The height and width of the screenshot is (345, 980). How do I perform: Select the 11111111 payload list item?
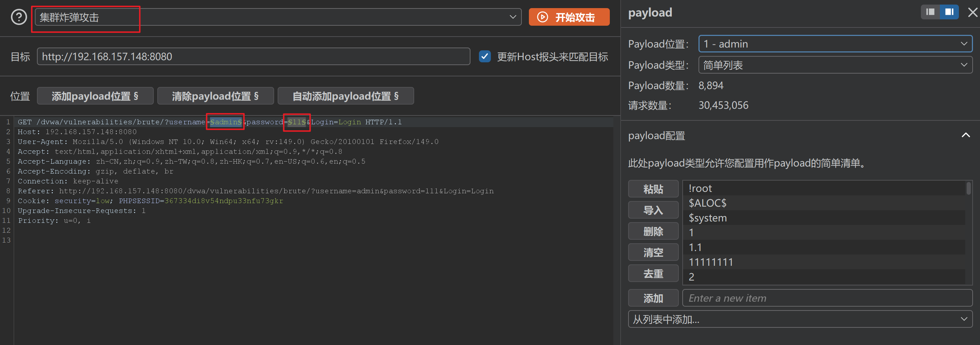pos(824,262)
